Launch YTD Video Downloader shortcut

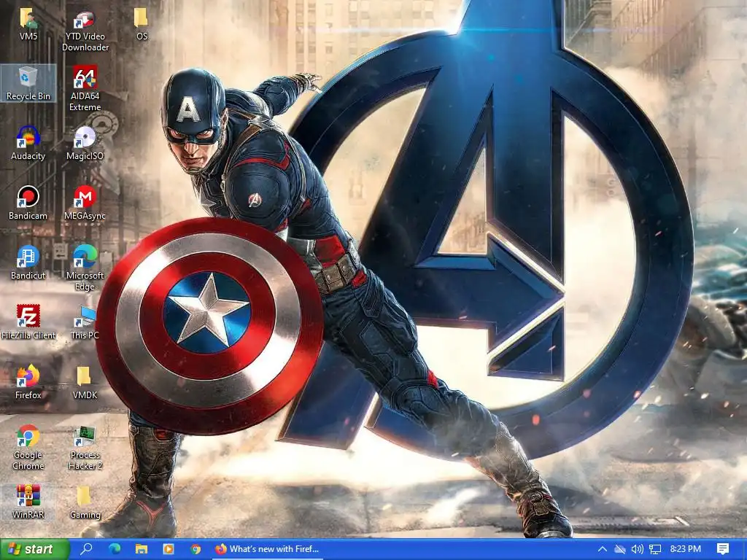[85, 29]
